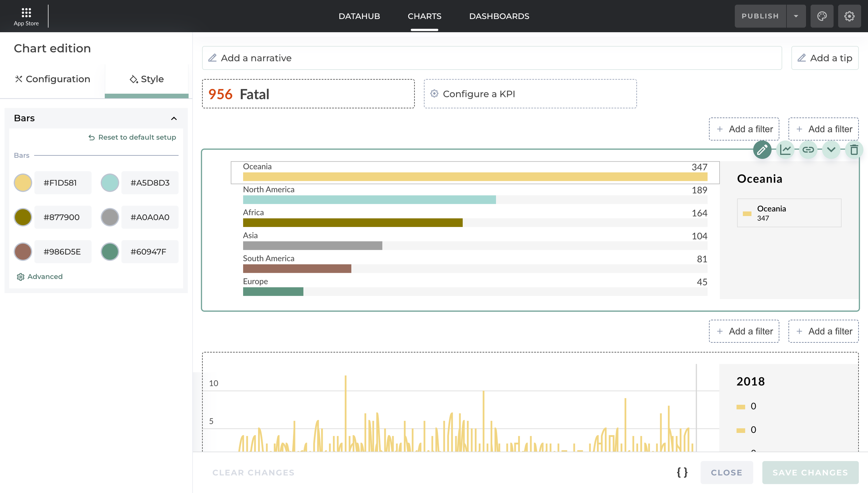Open the JSON curly braces editor

[x=682, y=472]
